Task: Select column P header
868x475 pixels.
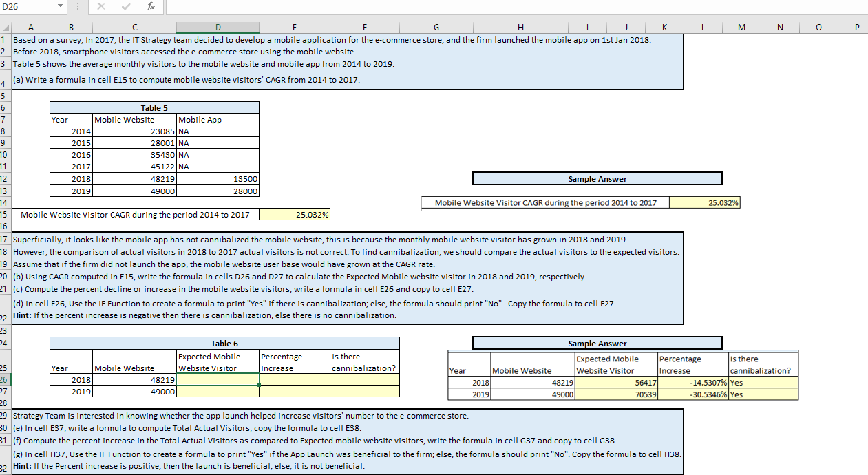Action: tap(856, 28)
